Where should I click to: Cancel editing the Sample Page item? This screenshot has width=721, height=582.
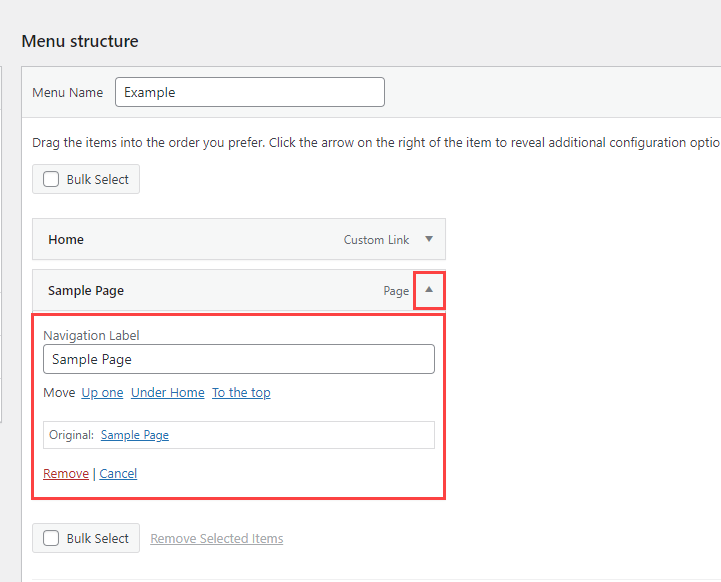(118, 474)
